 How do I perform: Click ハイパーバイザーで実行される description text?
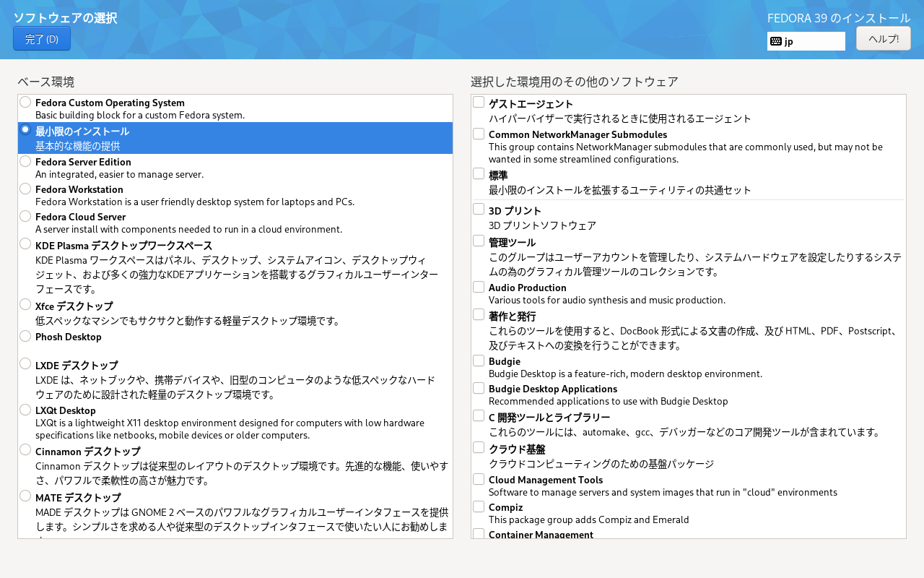pos(620,118)
